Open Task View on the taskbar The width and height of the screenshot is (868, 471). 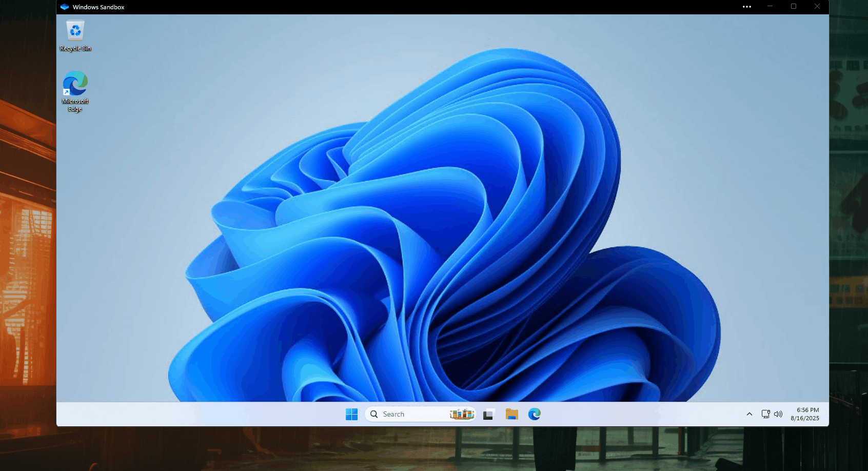point(488,414)
